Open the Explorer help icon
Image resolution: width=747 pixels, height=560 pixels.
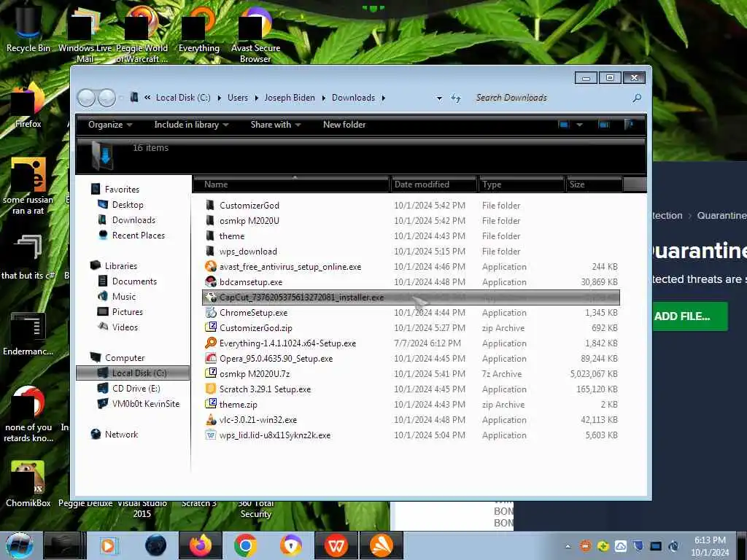coord(629,125)
